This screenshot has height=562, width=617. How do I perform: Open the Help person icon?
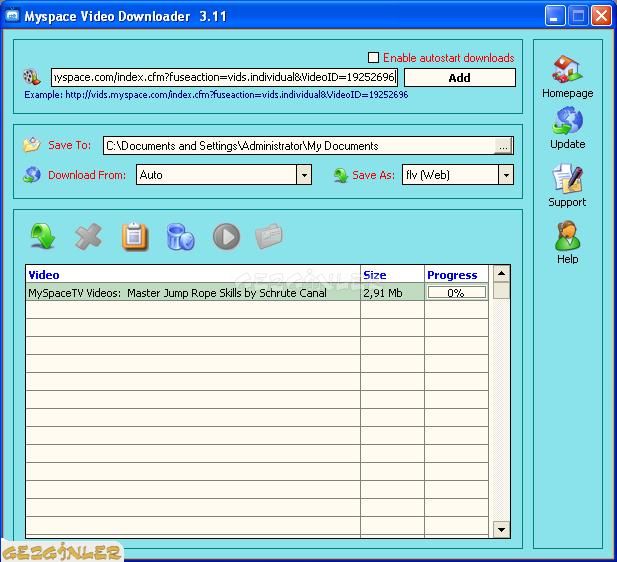click(x=567, y=236)
